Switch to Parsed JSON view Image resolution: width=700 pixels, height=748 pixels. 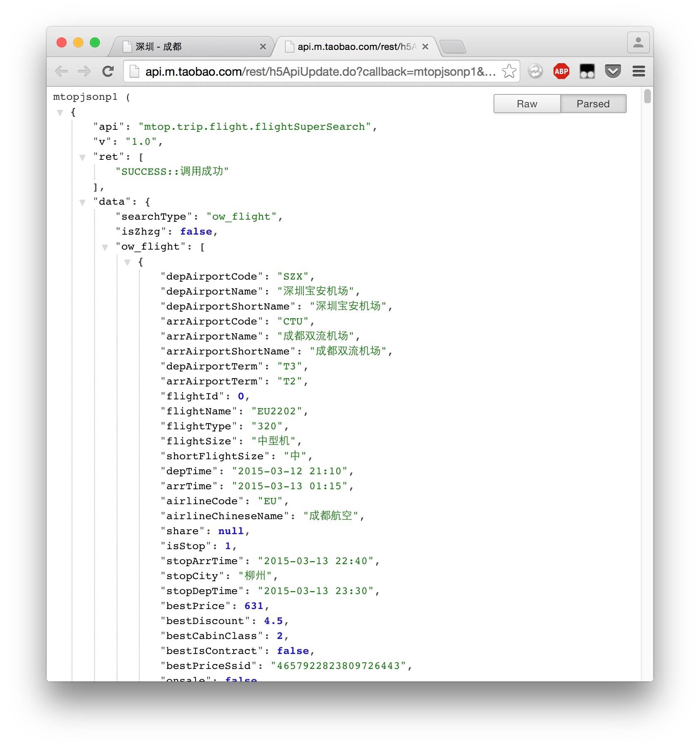point(593,104)
